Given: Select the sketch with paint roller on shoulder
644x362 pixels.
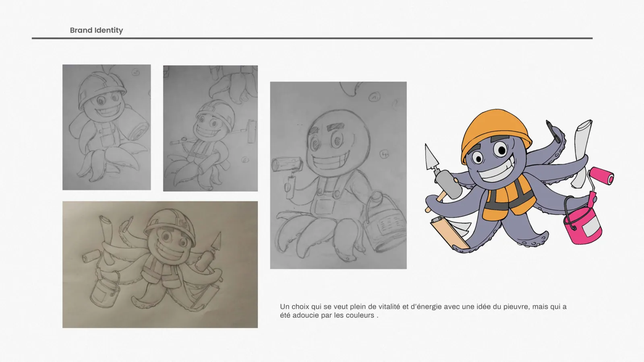Looking at the screenshot, I should point(210,128).
